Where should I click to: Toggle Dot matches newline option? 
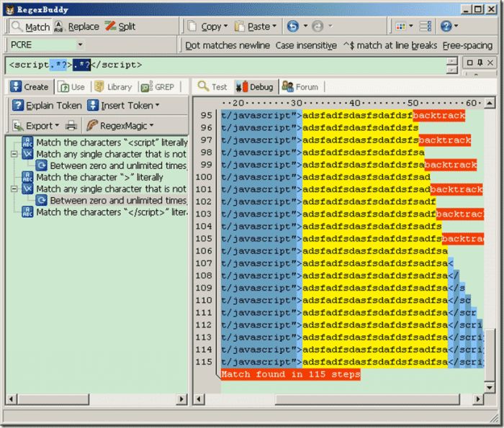[227, 45]
